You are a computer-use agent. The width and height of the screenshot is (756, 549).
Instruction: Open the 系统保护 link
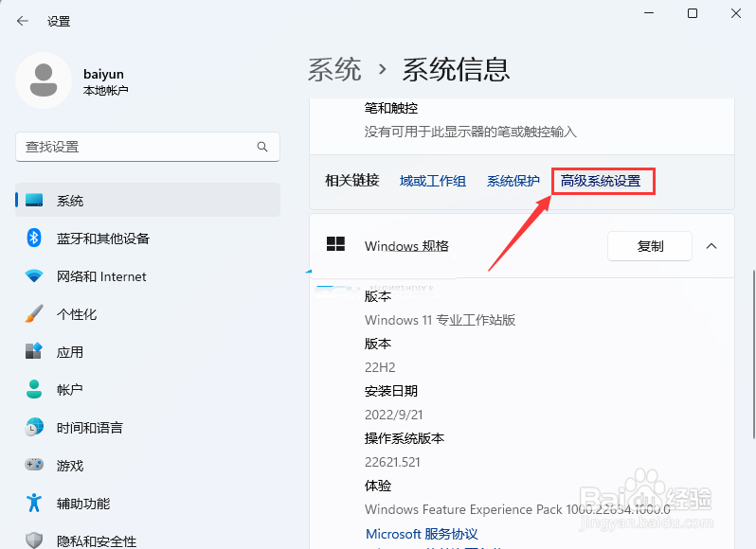click(x=513, y=181)
